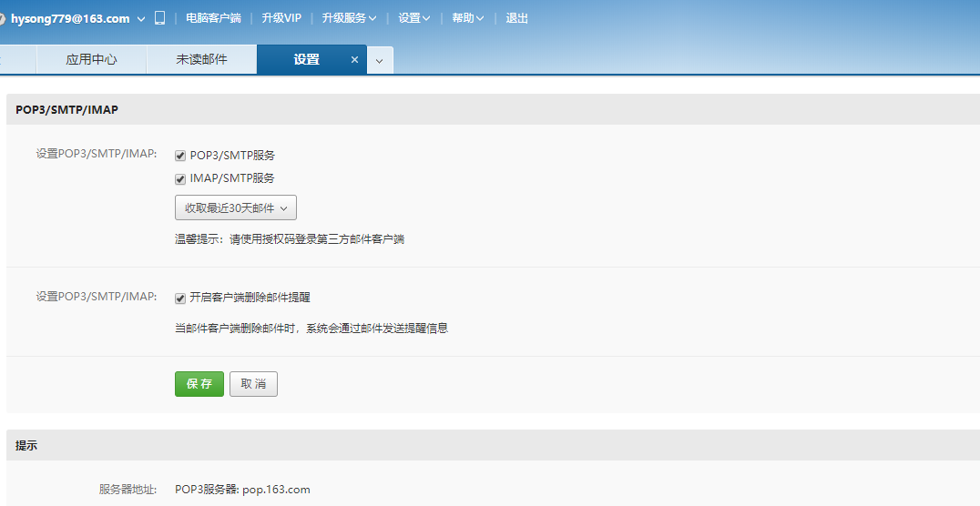Open 升级服务 dropdown menu
The image size is (980, 506).
point(349,18)
